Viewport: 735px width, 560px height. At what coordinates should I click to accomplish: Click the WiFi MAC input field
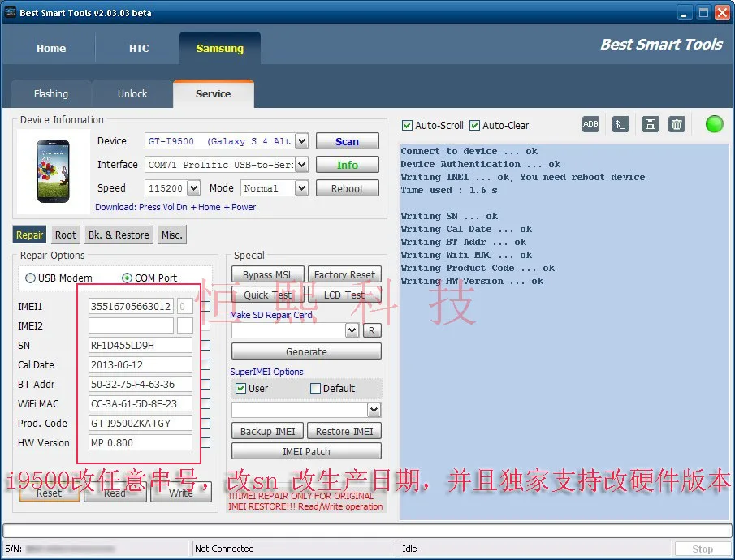141,403
